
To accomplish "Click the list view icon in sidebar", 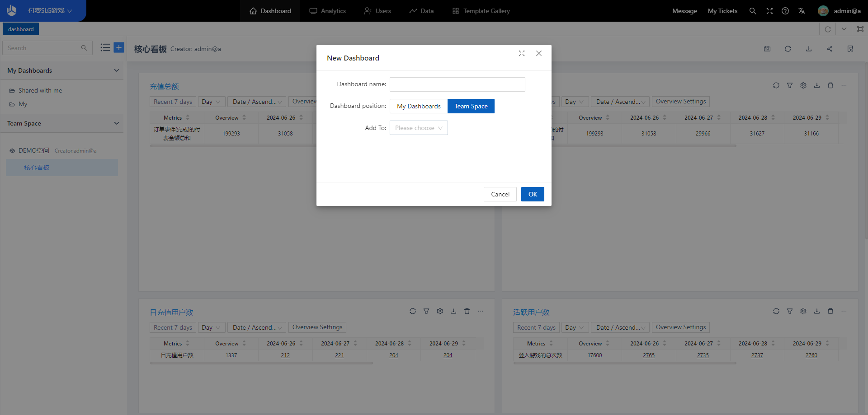I will 105,47.
